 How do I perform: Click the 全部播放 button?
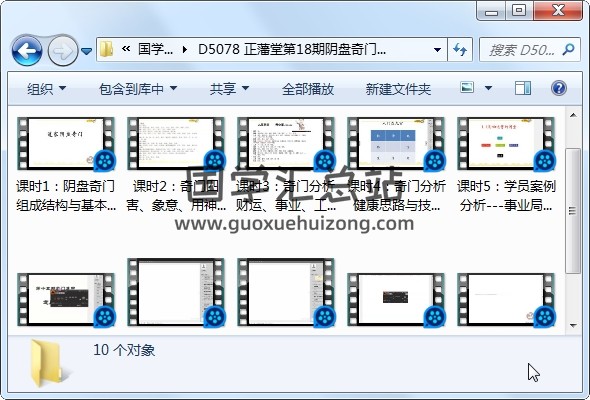(308, 89)
